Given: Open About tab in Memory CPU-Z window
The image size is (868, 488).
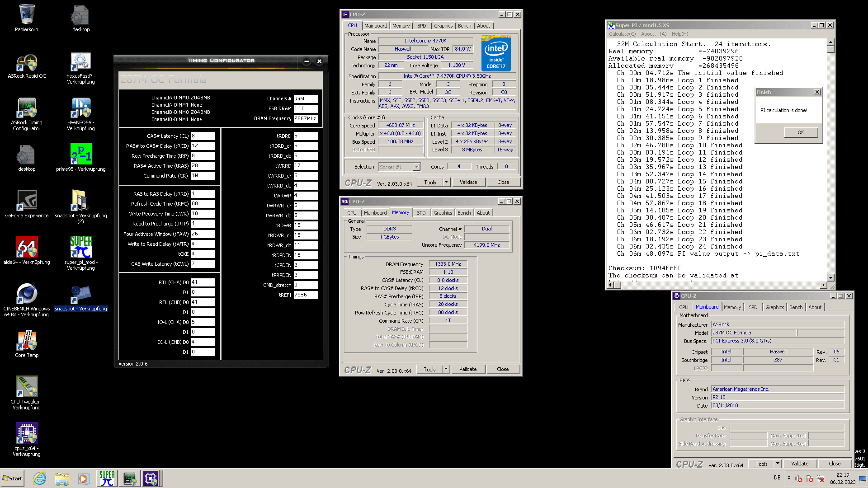Looking at the screenshot, I should [x=483, y=213].
